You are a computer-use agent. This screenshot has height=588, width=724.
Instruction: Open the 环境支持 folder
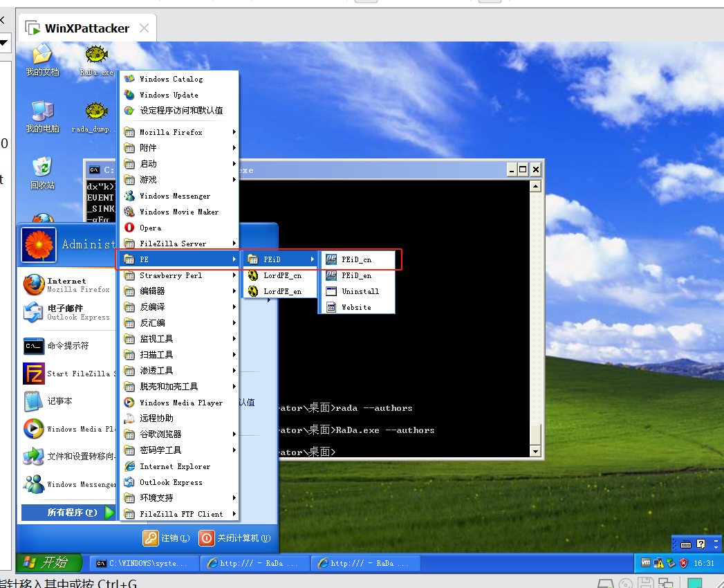click(179, 498)
